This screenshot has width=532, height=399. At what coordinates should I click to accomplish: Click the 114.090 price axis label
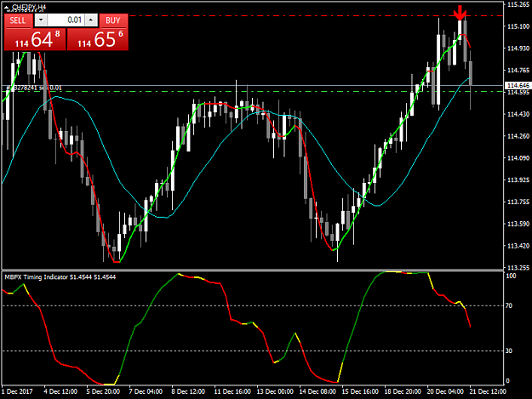(518, 157)
